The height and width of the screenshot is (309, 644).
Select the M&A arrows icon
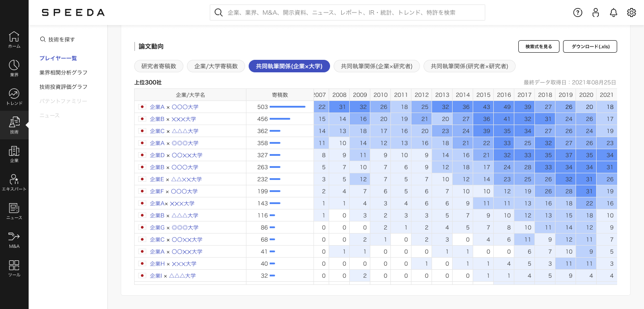(x=14, y=239)
